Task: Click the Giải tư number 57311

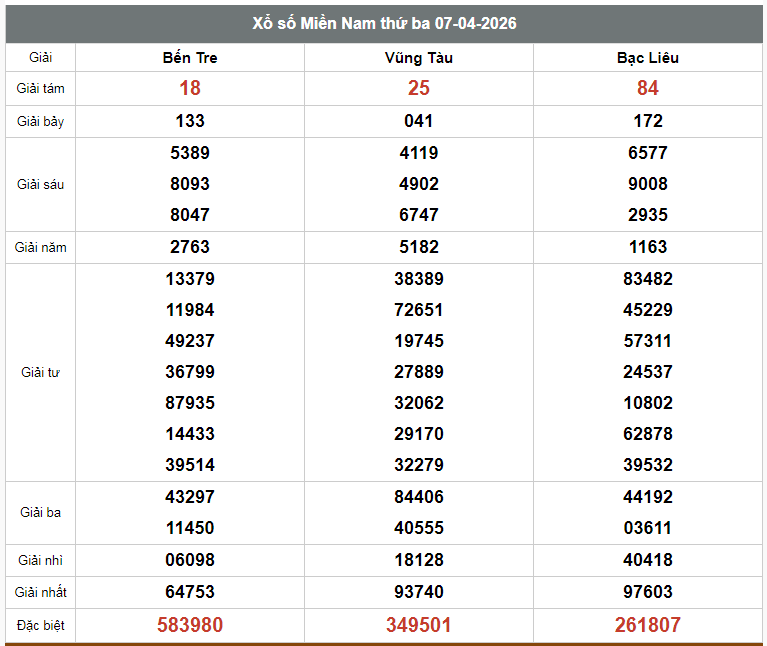Action: tap(647, 341)
